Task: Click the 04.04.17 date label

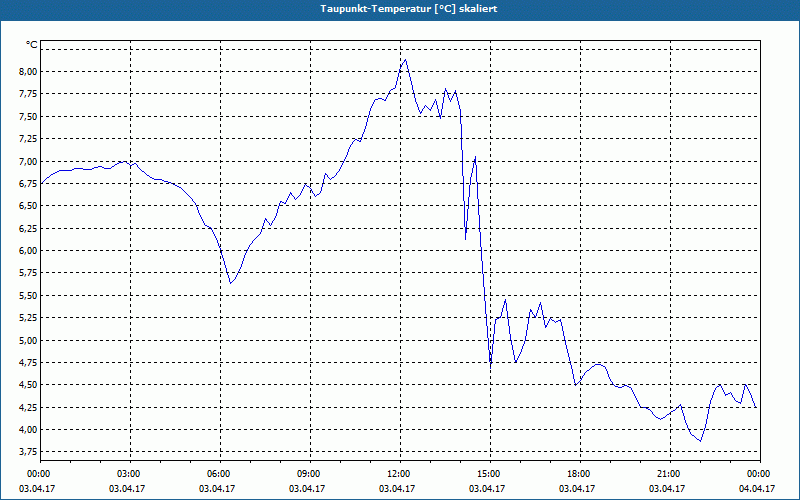Action: (757, 488)
